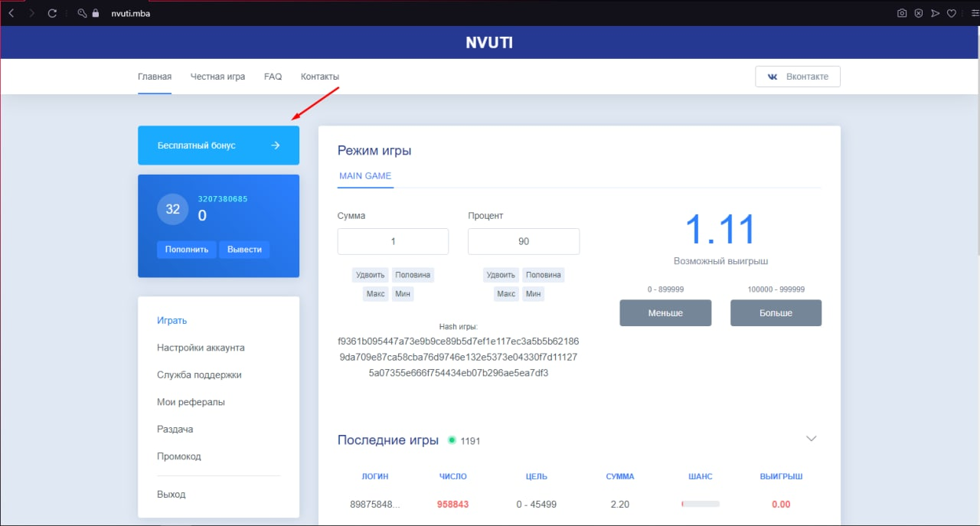The height and width of the screenshot is (526, 980).
Task: Click the circled X blocker icon in browser toolbar
Action: pyautogui.click(x=919, y=13)
